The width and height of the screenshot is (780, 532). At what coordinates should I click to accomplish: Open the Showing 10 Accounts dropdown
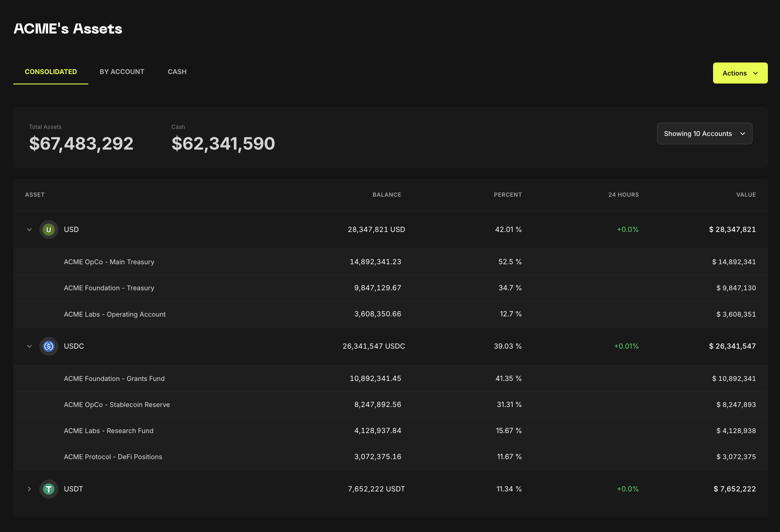tap(704, 134)
